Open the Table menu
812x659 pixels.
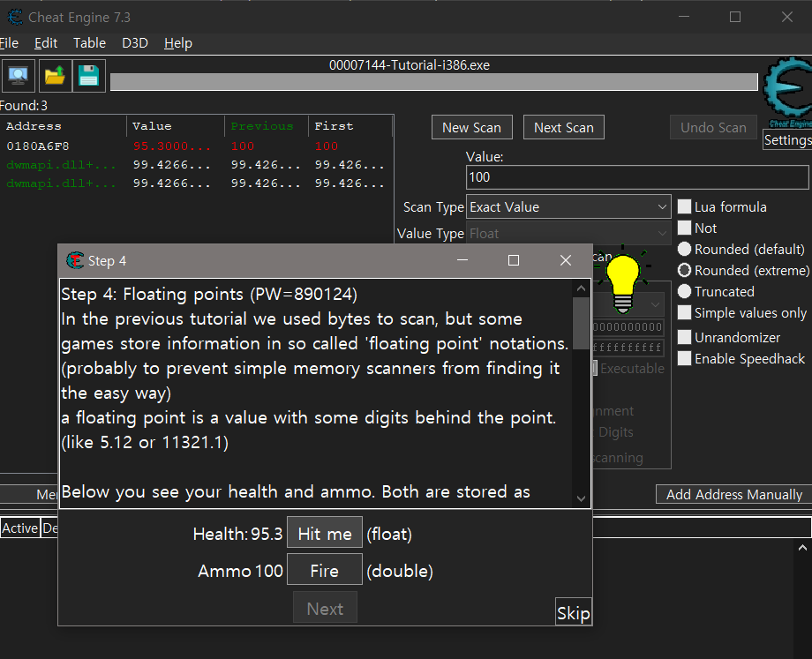coord(88,42)
